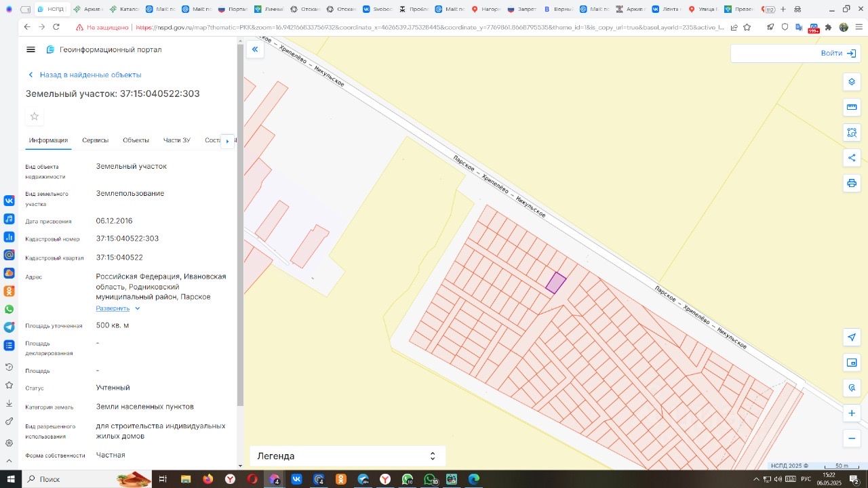Open Telegram icon in the browser sidebar

pyautogui.click(x=9, y=327)
